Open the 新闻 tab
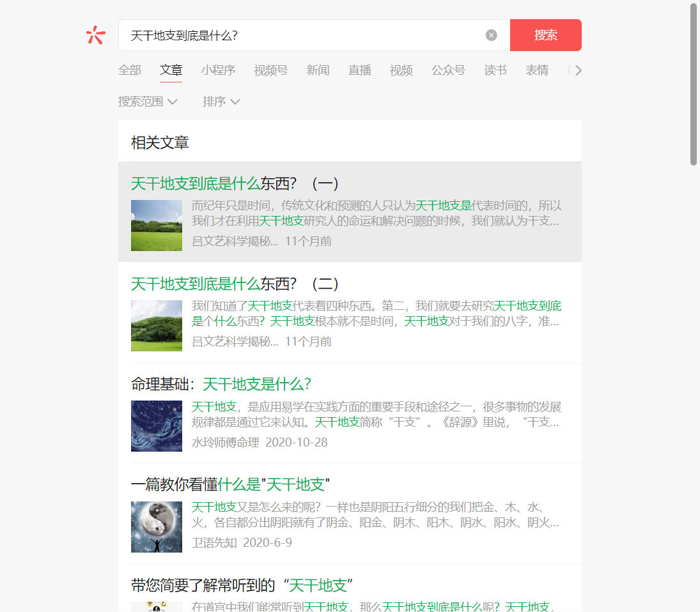Screen dimensions: 700x612 pos(318,70)
